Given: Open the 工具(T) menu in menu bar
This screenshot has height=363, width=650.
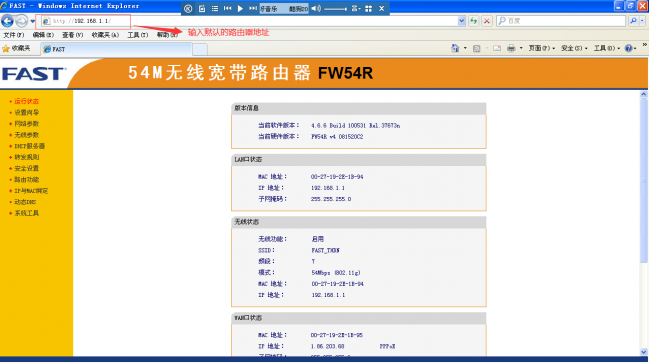Looking at the screenshot, I should tap(138, 35).
